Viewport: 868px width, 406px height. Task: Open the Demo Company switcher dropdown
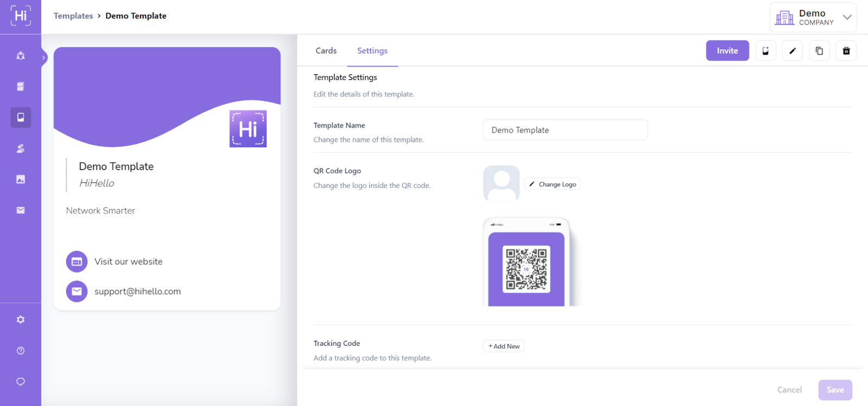coord(813,17)
